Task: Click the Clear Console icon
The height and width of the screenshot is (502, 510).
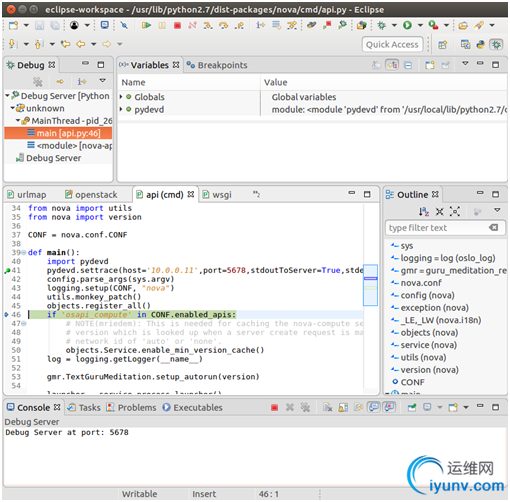Action: 328,407
